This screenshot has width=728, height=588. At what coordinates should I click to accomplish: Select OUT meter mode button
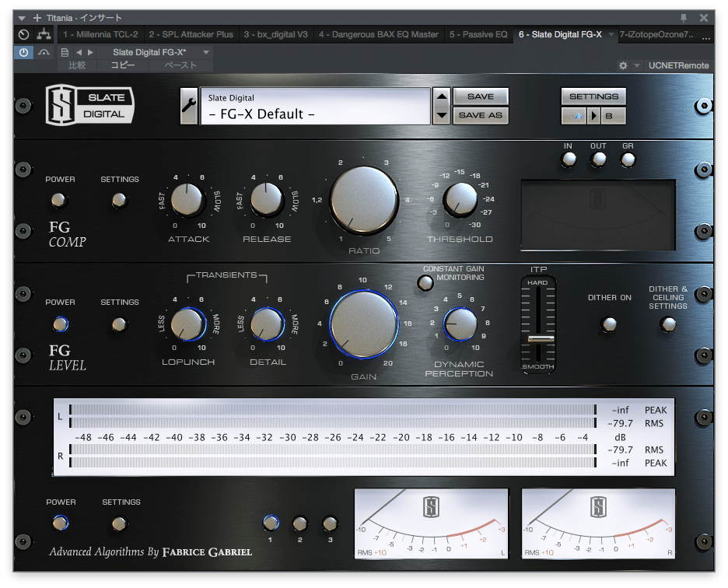598,159
